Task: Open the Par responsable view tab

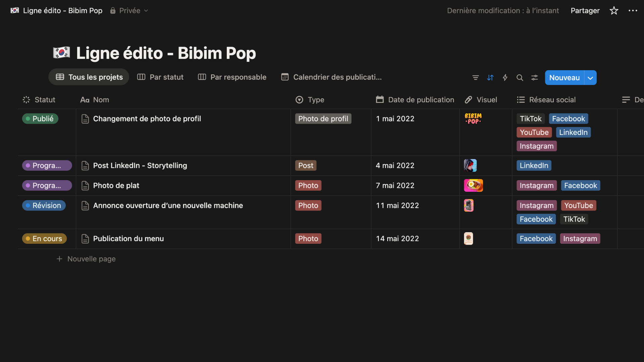Action: pos(232,77)
